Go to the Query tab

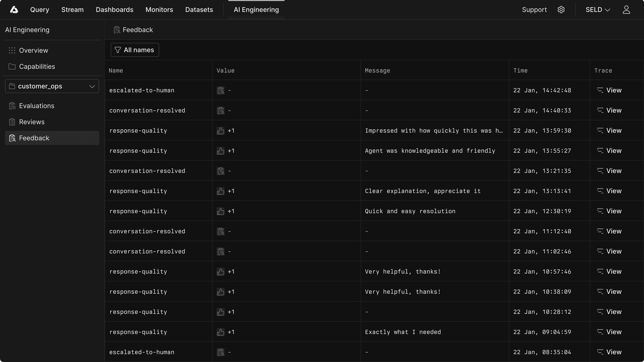pos(40,10)
